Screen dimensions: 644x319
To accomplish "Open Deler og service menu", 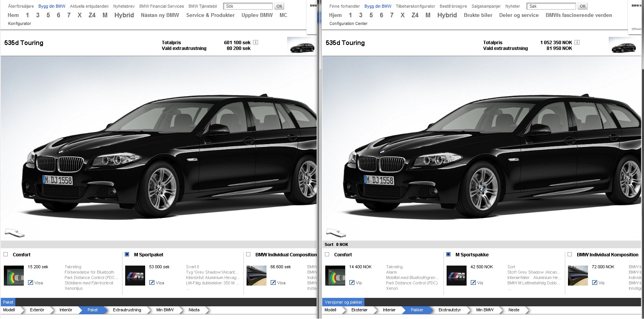I will coord(519,15).
